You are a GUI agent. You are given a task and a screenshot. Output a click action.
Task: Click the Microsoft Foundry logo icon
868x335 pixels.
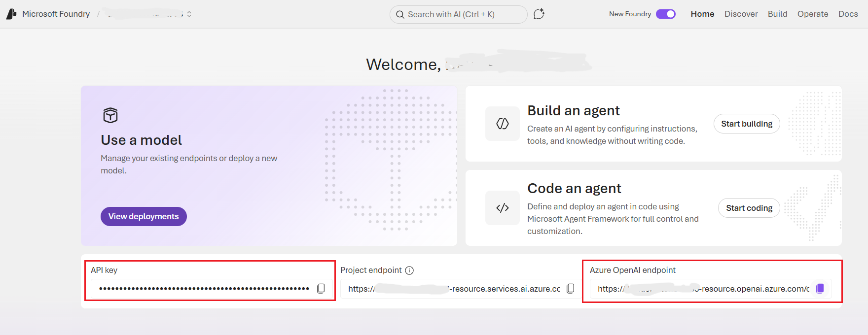(11, 14)
